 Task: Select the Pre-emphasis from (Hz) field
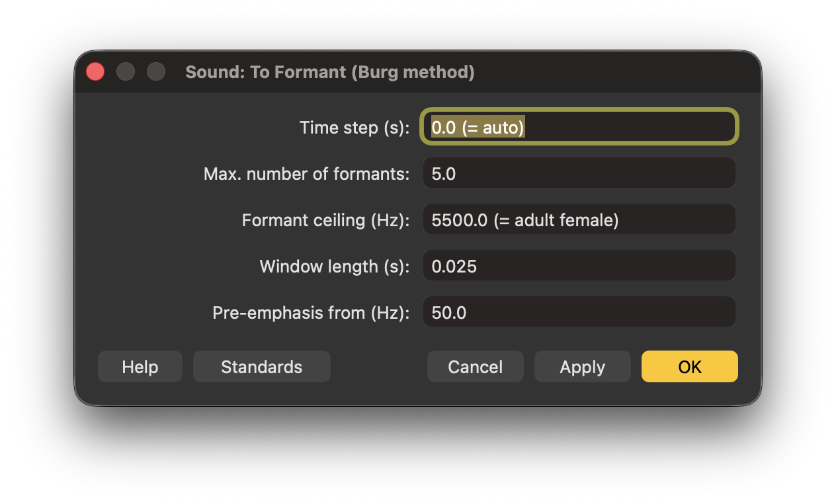(579, 312)
